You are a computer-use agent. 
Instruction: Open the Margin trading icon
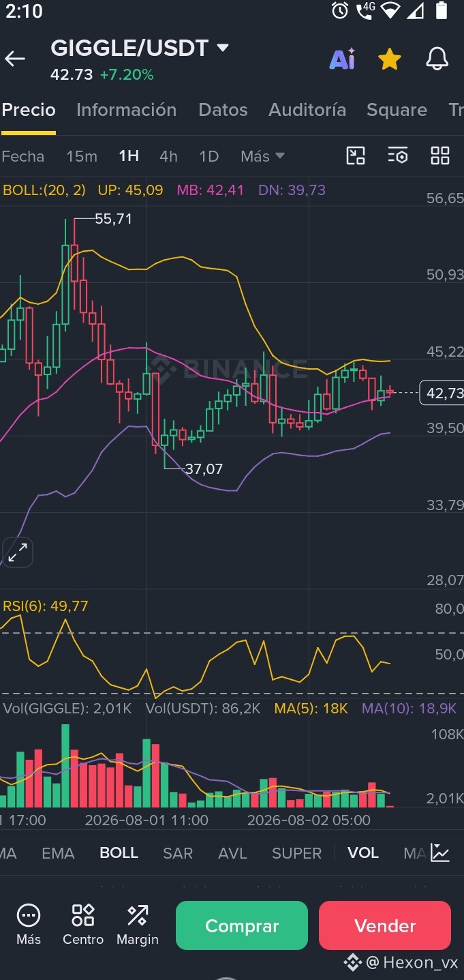(138, 925)
